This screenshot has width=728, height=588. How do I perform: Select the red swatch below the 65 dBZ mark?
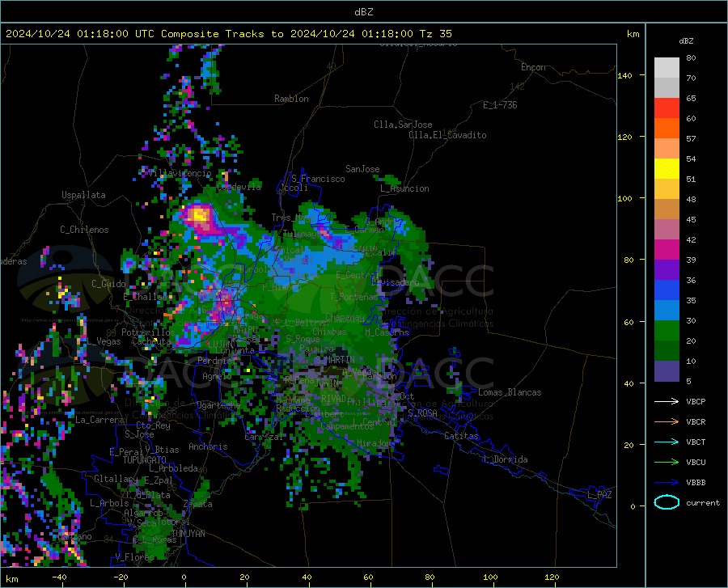(x=667, y=108)
